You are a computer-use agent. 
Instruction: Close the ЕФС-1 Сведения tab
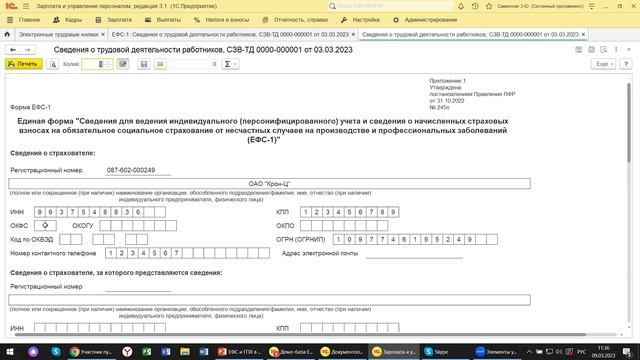tap(353, 35)
